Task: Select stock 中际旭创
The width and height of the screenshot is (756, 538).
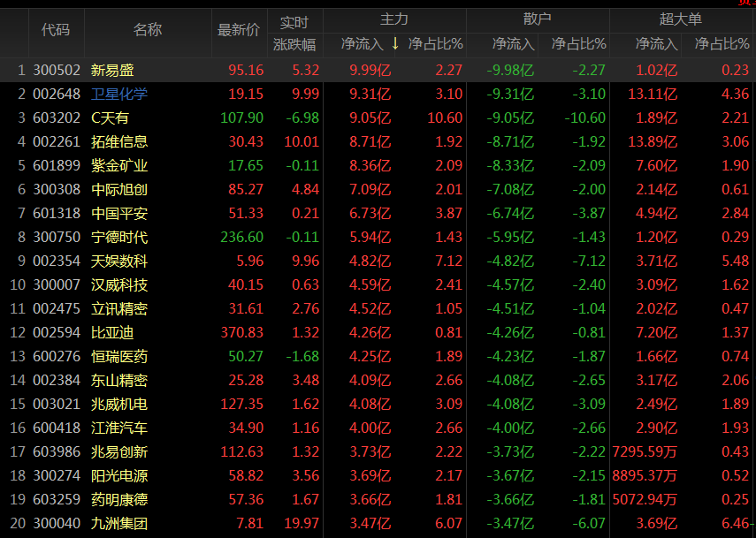Action: click(119, 189)
